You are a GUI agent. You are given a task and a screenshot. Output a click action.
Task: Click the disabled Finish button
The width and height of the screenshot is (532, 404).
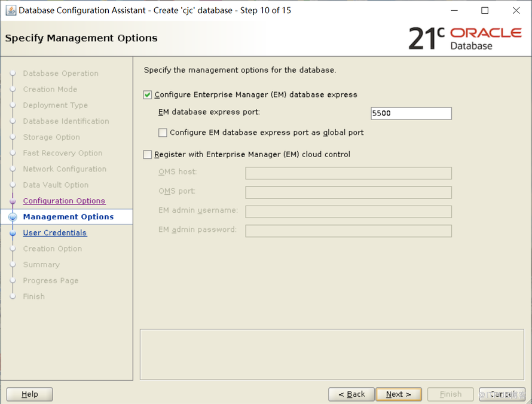coord(450,394)
